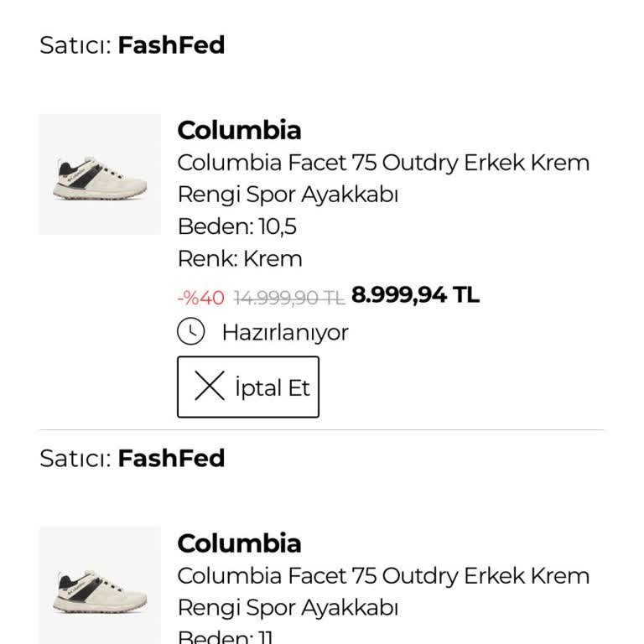
Task: Open FashFed seller name above size 10,5 item
Action: click(x=171, y=45)
